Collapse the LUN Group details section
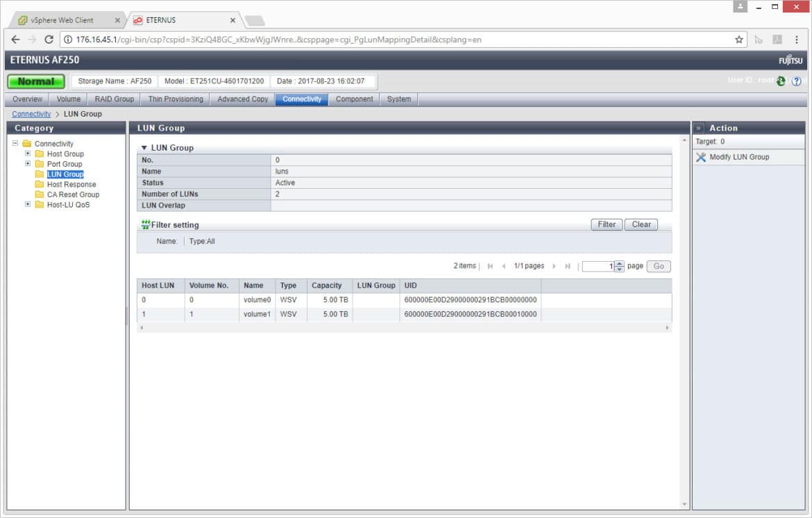Screen dimensions: 812x518 [x=144, y=148]
